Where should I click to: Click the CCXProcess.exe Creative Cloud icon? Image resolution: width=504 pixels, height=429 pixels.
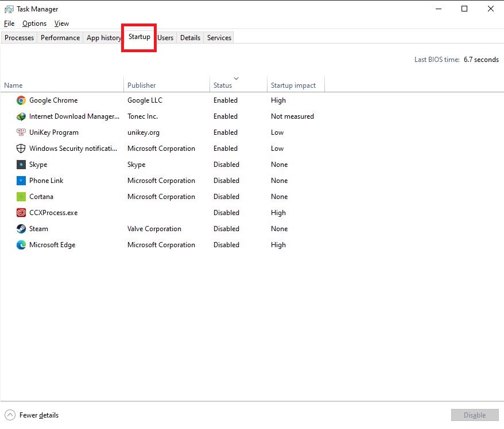[x=21, y=213]
